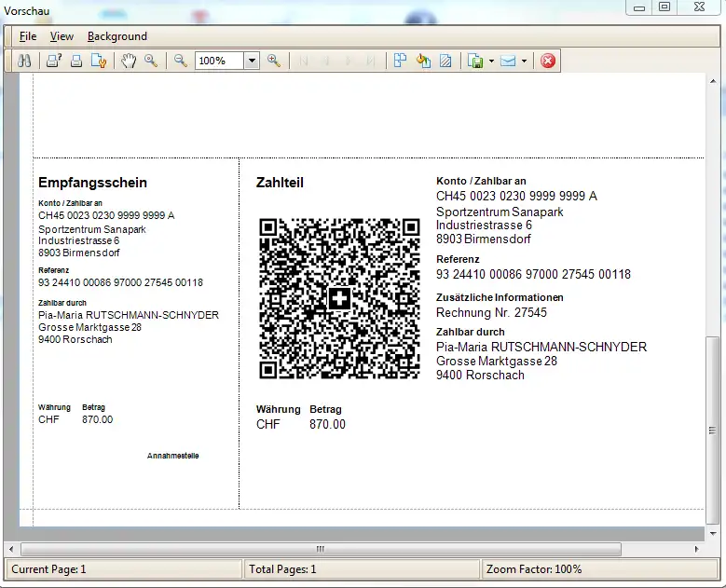Click the zoom in magnifier icon
Image resolution: width=726 pixels, height=588 pixels.
click(274, 61)
